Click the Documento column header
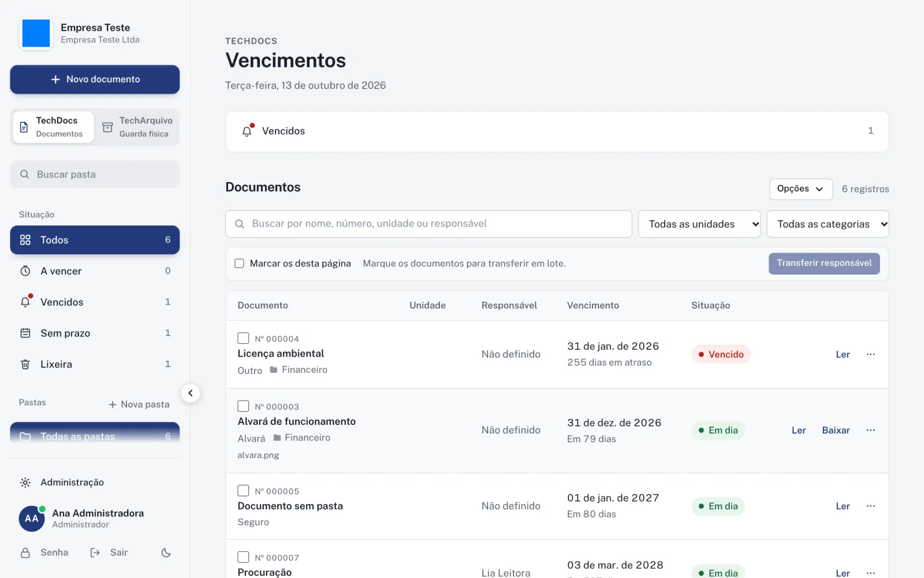 [263, 305]
